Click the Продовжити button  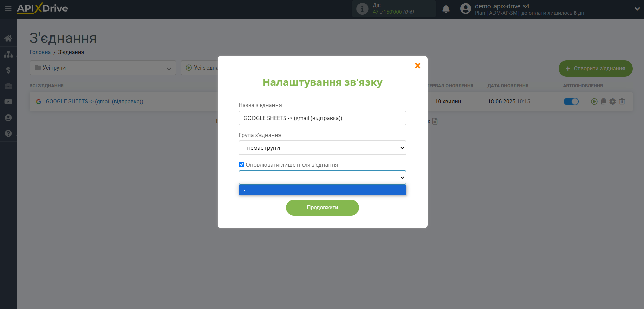click(x=323, y=208)
